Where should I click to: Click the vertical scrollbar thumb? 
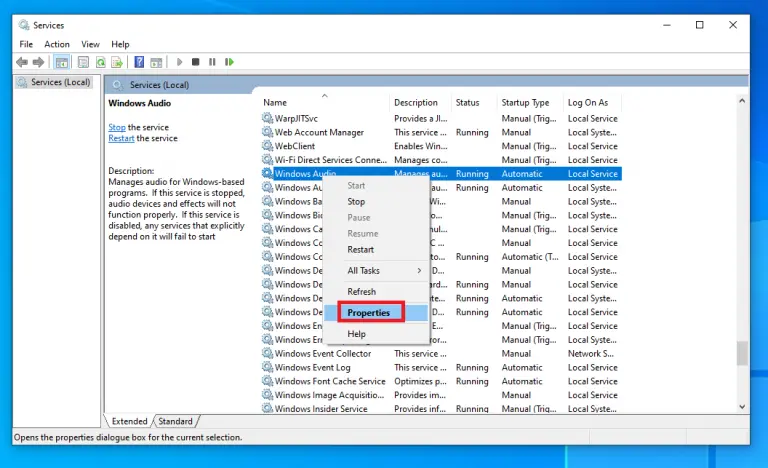tap(742, 353)
